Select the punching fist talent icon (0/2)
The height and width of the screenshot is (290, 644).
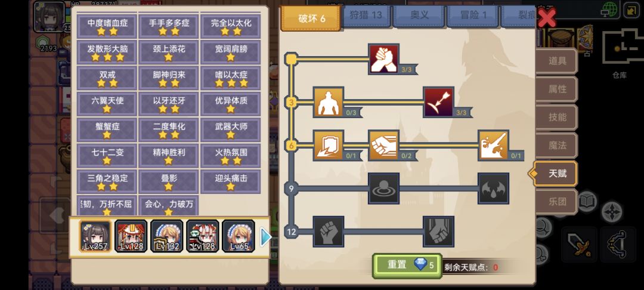pyautogui.click(x=383, y=146)
